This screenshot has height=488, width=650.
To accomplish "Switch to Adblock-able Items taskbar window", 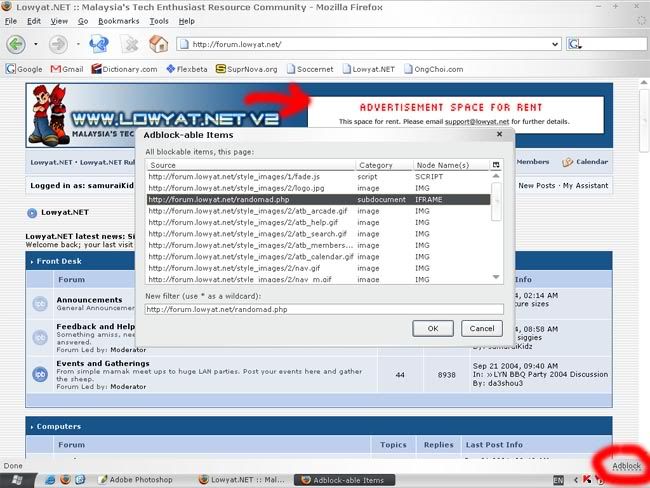I will click(344, 480).
